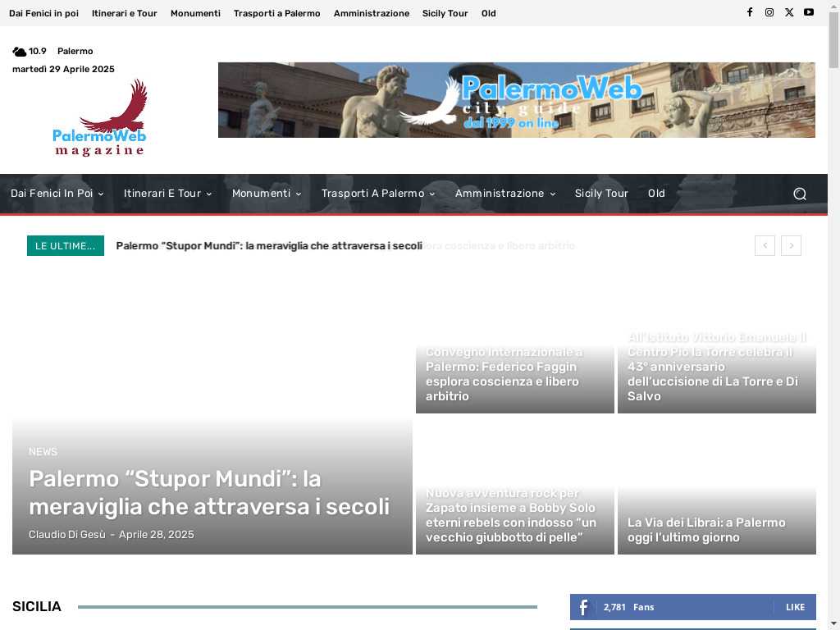The width and height of the screenshot is (840, 630).
Task: Click the 'Palermo' weather location text
Action: (x=75, y=52)
